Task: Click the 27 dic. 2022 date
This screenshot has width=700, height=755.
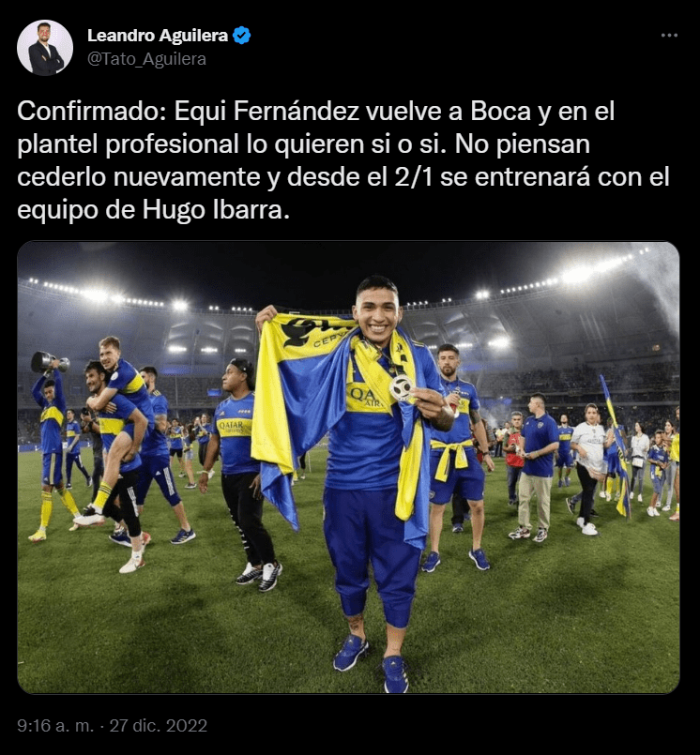Action: [x=159, y=726]
